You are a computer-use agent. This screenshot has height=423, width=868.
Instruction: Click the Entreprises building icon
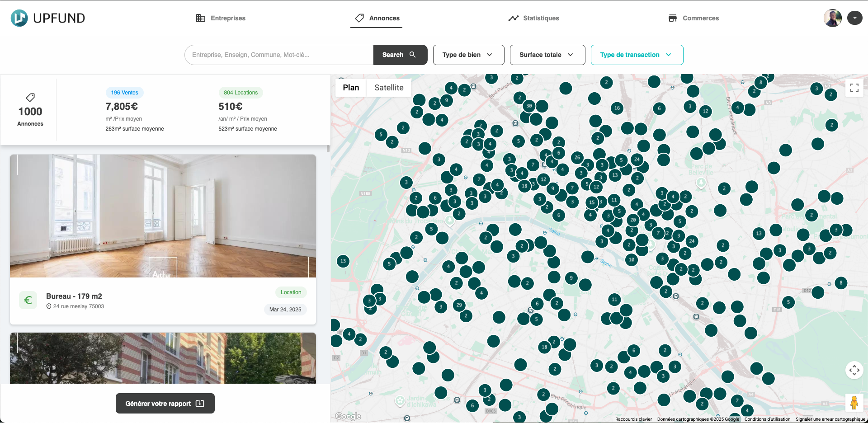200,18
